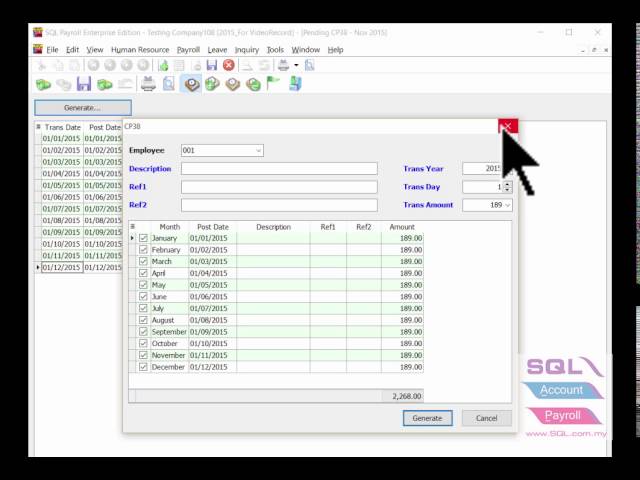
Task: Open the File menu
Action: coord(52,50)
